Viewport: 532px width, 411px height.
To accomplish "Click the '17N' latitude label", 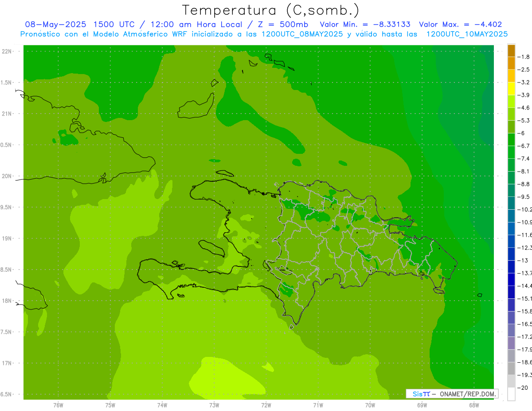I will 7,363.
